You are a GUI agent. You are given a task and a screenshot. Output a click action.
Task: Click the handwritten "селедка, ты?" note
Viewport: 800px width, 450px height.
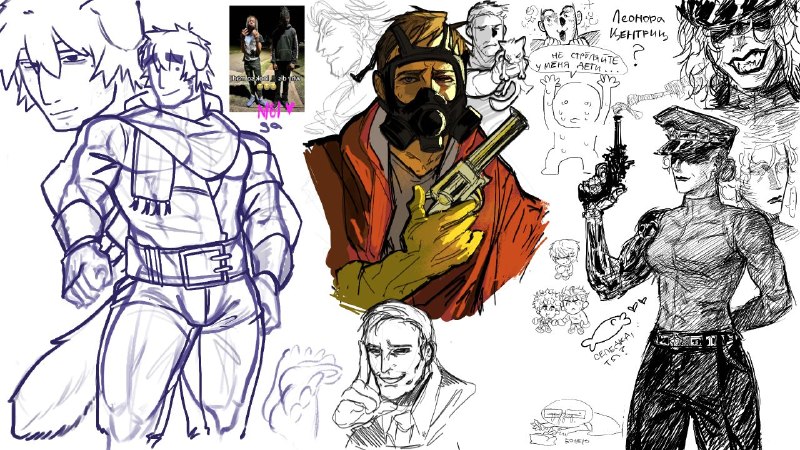coord(613,348)
